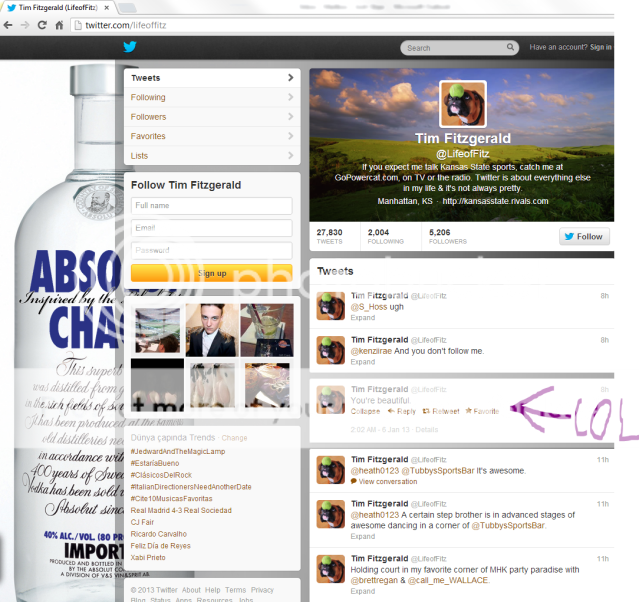Click the Email field
The image size is (639, 602).
212,228
